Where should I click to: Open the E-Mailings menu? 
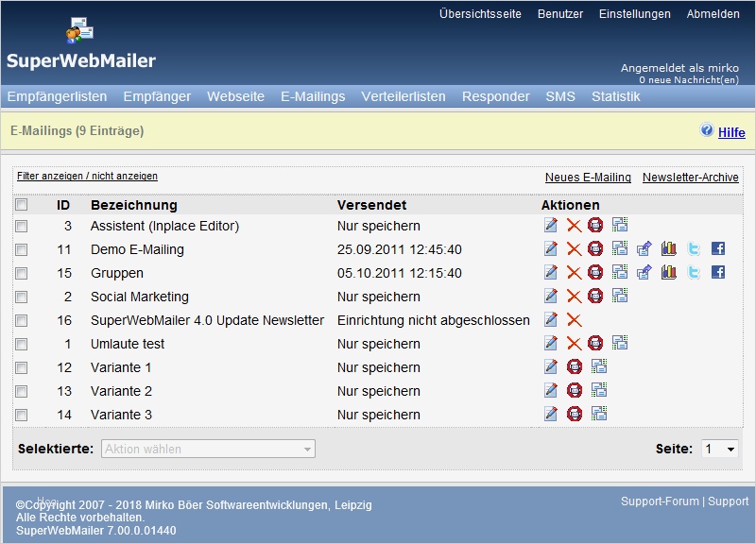[x=313, y=96]
